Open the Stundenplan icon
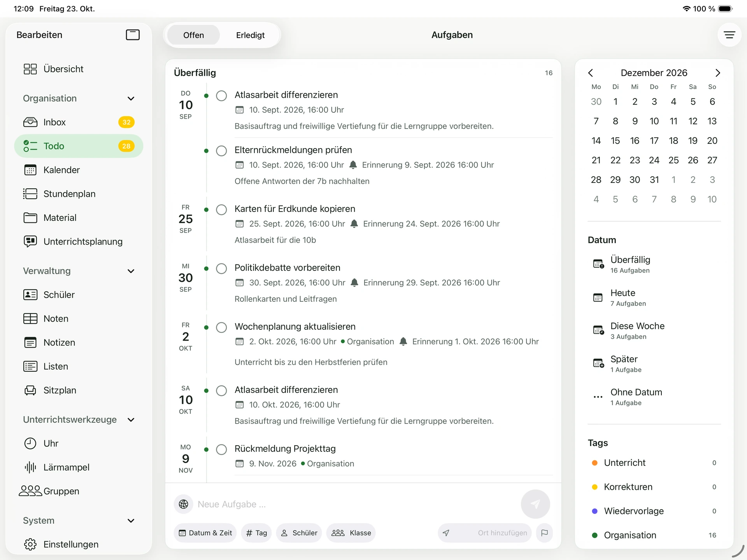 click(30, 194)
